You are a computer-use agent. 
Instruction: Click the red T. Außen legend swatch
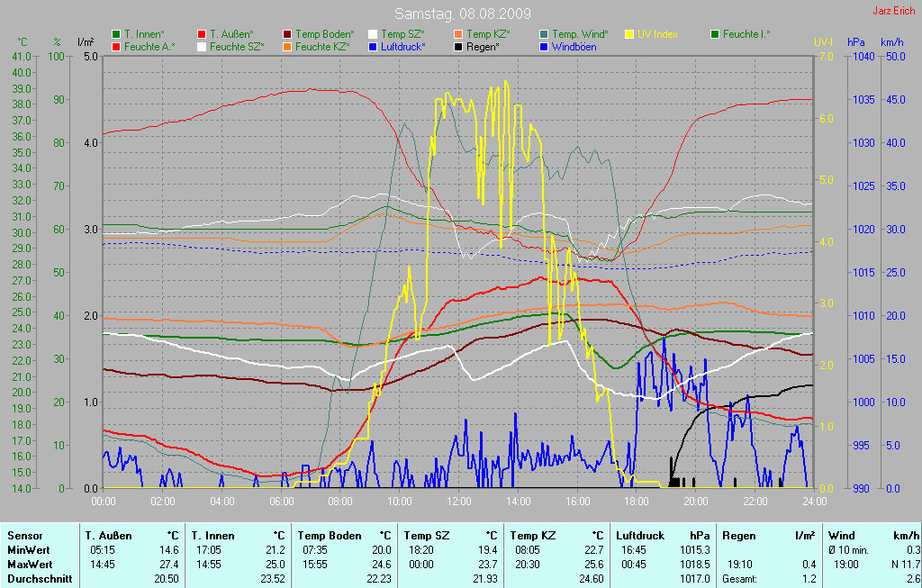(202, 35)
